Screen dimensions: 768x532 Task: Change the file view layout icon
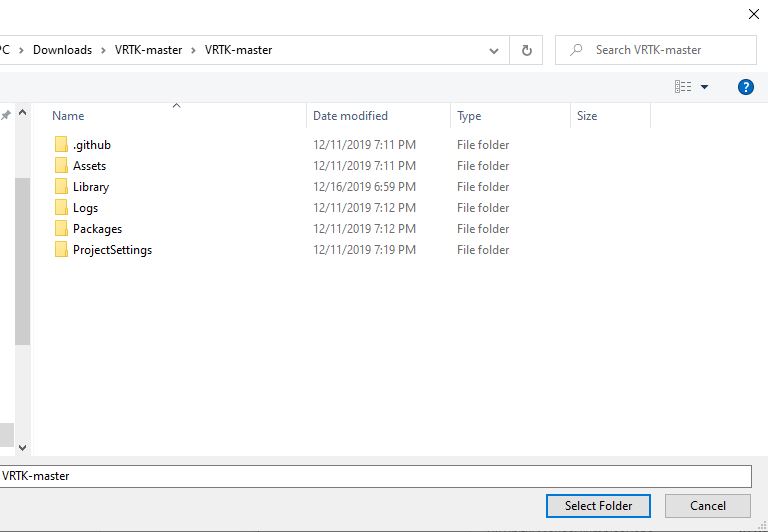click(683, 87)
